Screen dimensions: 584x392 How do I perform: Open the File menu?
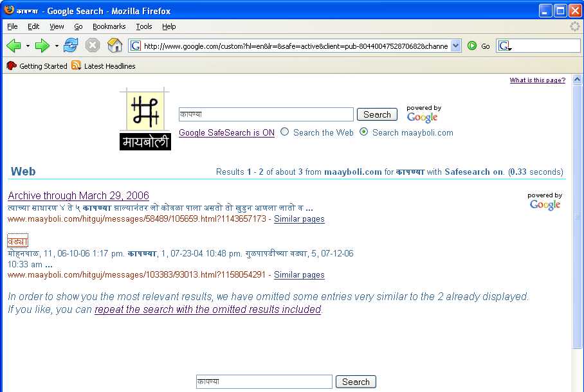pos(12,26)
